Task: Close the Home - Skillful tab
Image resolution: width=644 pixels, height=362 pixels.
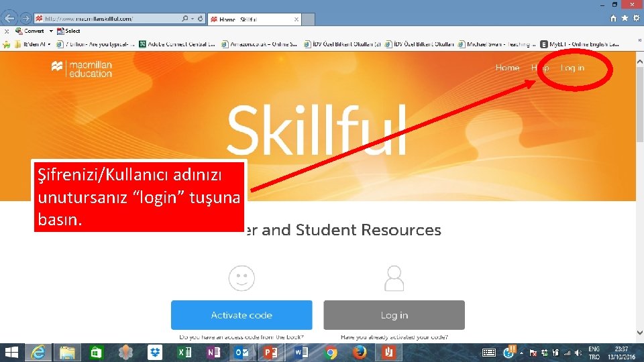Action: pyautogui.click(x=296, y=19)
